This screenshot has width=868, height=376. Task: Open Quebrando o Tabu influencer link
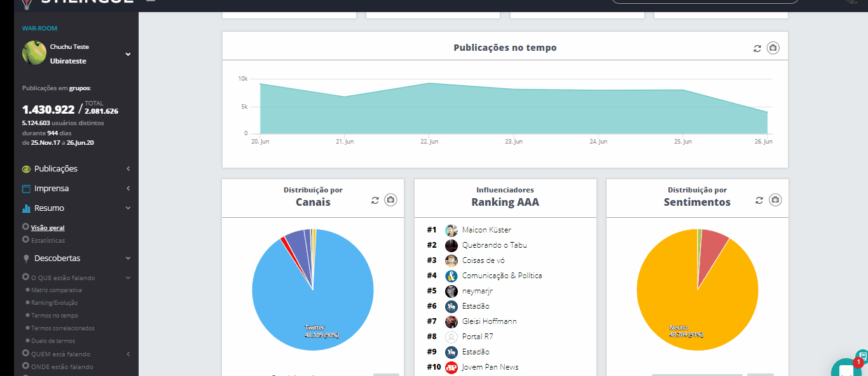(x=494, y=245)
